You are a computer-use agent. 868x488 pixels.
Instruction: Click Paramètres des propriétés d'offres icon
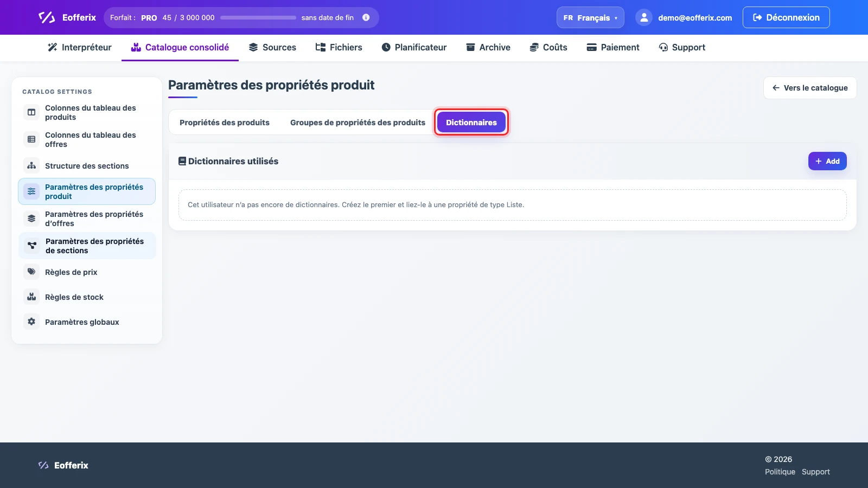point(31,219)
